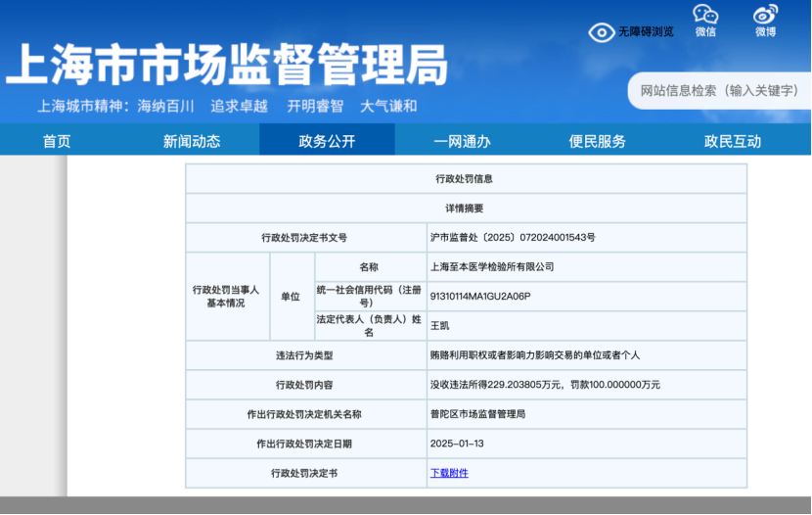Click the company name 上海至本医学检验所有限公司

click(x=492, y=266)
